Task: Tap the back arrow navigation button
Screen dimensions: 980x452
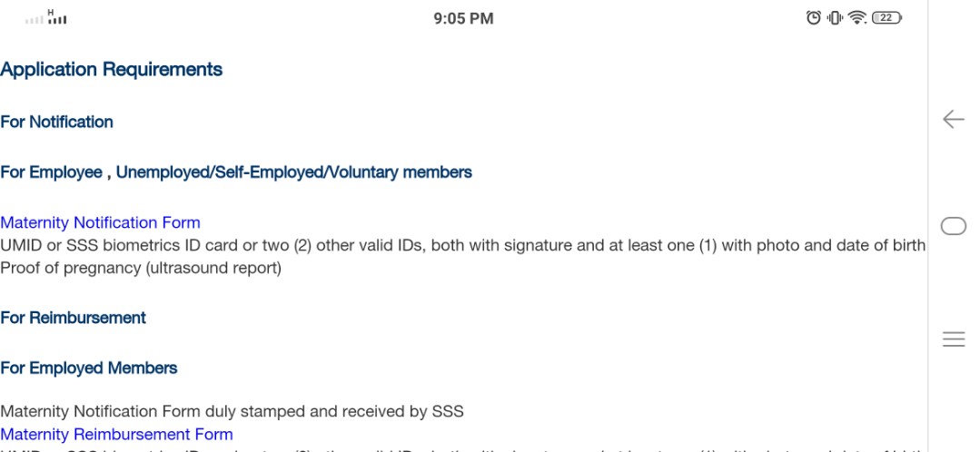Action: point(953,119)
